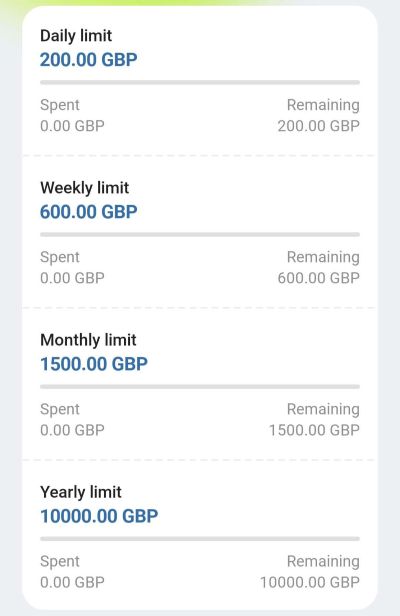
Task: Select the daily Spent 0.00 GBP value
Action: 72,126
